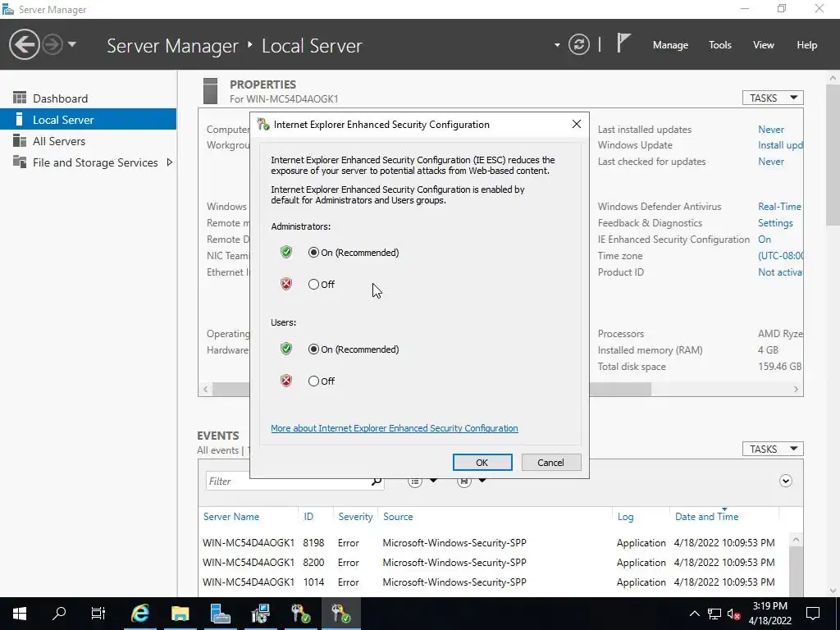
Task: Click green shield icon under Users
Action: pos(286,349)
